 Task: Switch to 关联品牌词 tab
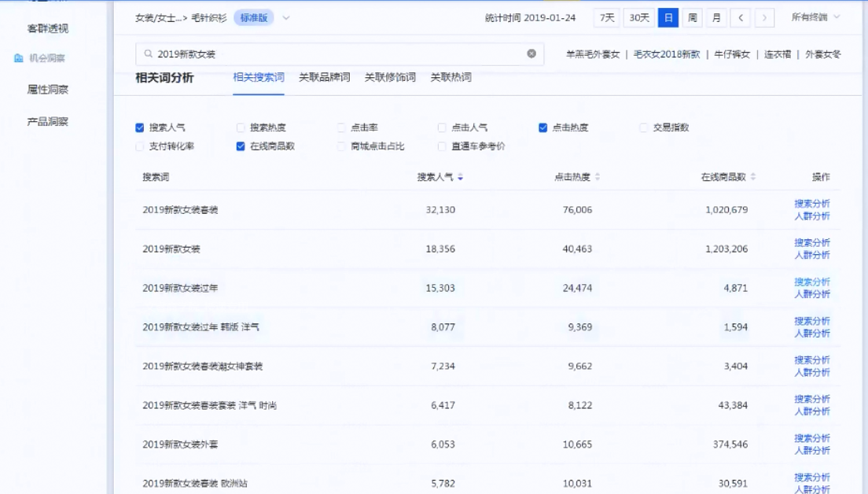[324, 78]
